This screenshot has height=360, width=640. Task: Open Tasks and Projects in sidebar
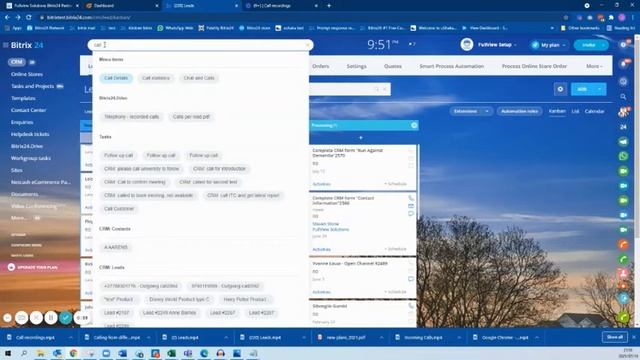(x=33, y=86)
